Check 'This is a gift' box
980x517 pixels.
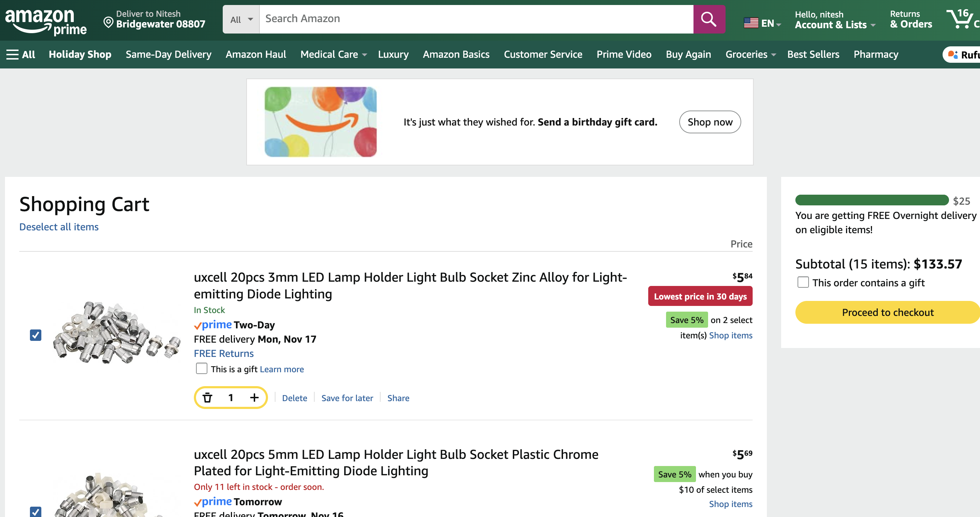(x=201, y=369)
